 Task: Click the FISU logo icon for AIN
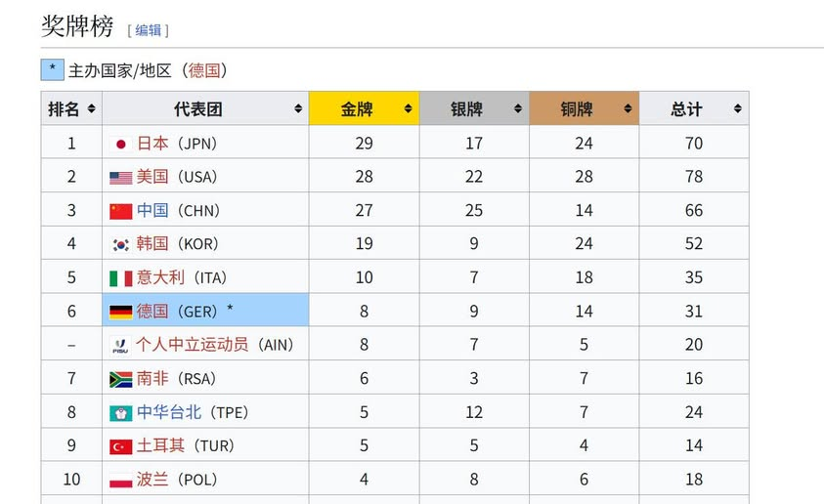[120, 346]
